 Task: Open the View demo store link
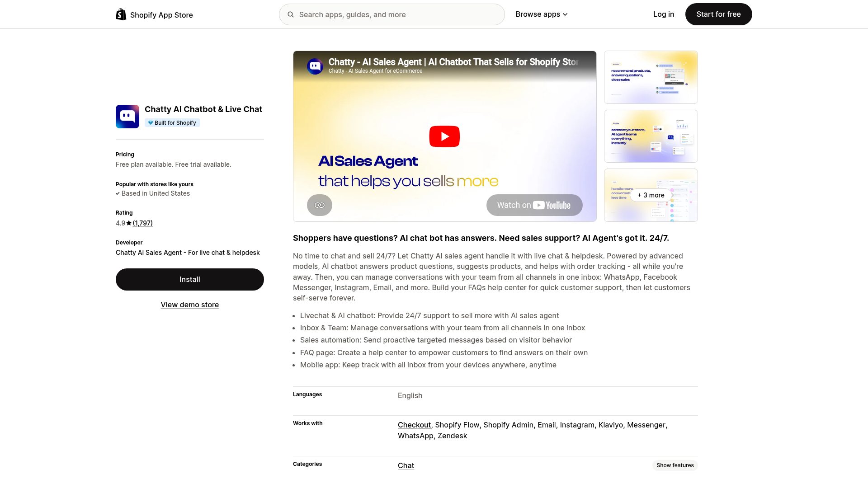(190, 305)
